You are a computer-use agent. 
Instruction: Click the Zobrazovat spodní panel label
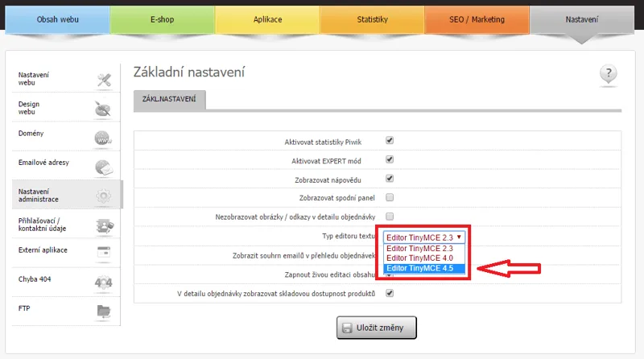tap(336, 198)
